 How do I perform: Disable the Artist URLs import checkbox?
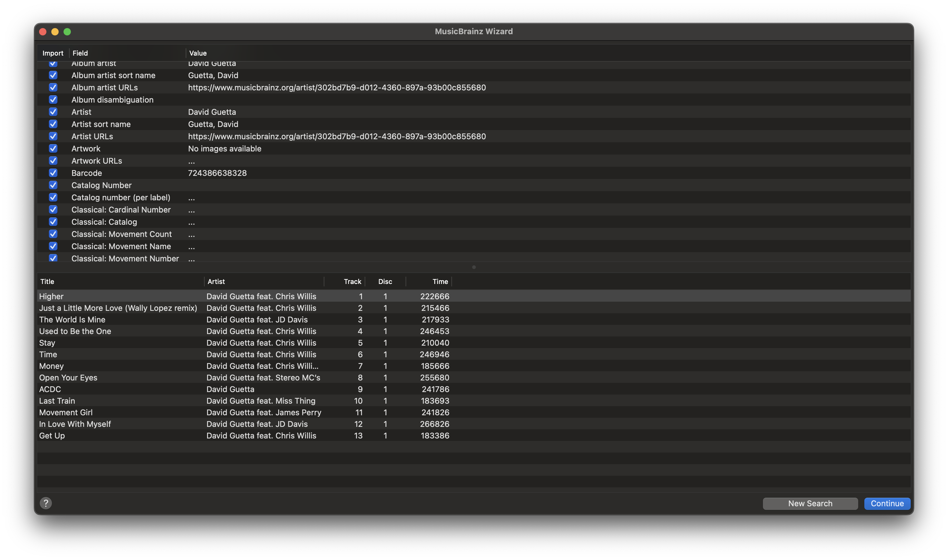pos(53,136)
